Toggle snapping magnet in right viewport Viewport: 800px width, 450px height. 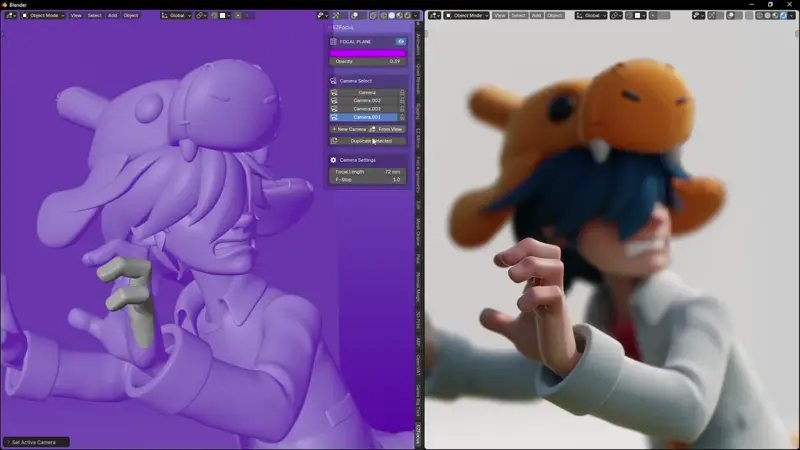coord(629,15)
